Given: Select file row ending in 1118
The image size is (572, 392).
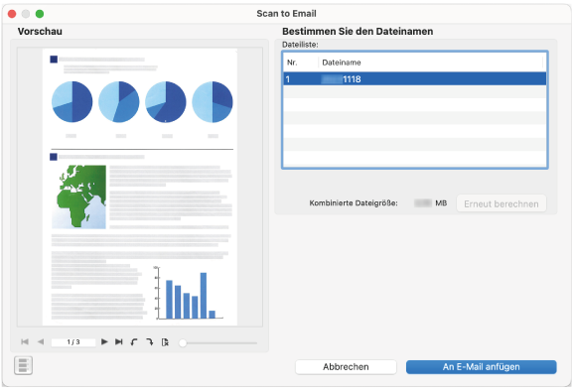Looking at the screenshot, I should [x=415, y=79].
